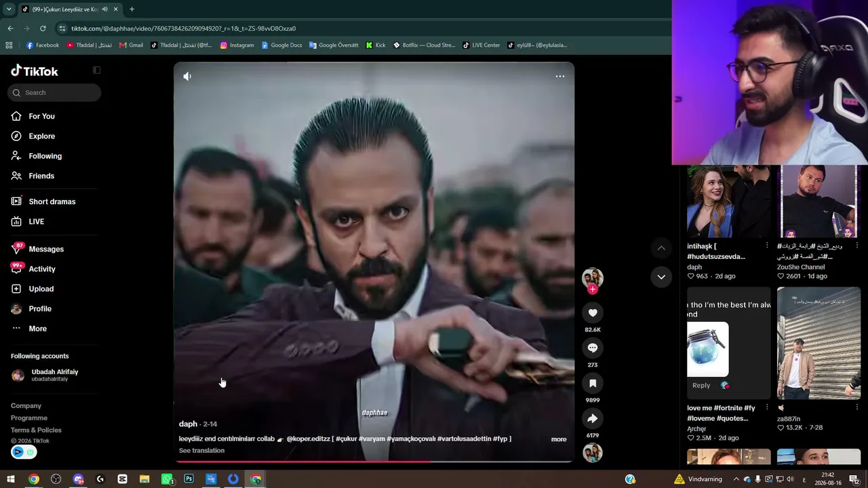Open WhatsApp from the taskbar
The image size is (868, 488).
coord(167,479)
